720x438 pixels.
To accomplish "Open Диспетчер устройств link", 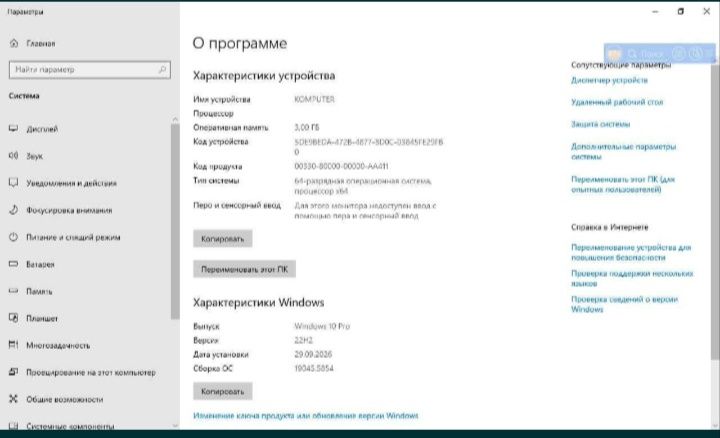I will click(x=609, y=80).
